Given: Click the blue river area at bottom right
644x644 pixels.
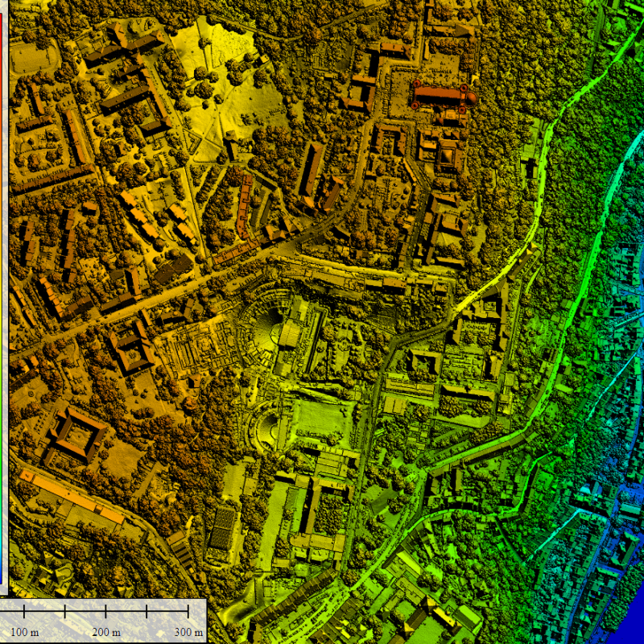Looking at the screenshot, I should tap(632, 620).
